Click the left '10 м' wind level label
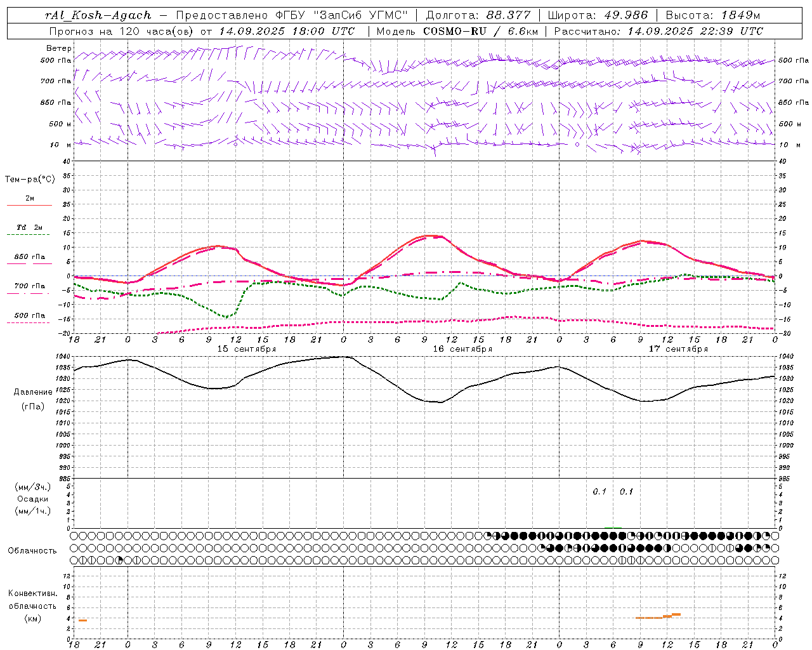 [x=60, y=145]
